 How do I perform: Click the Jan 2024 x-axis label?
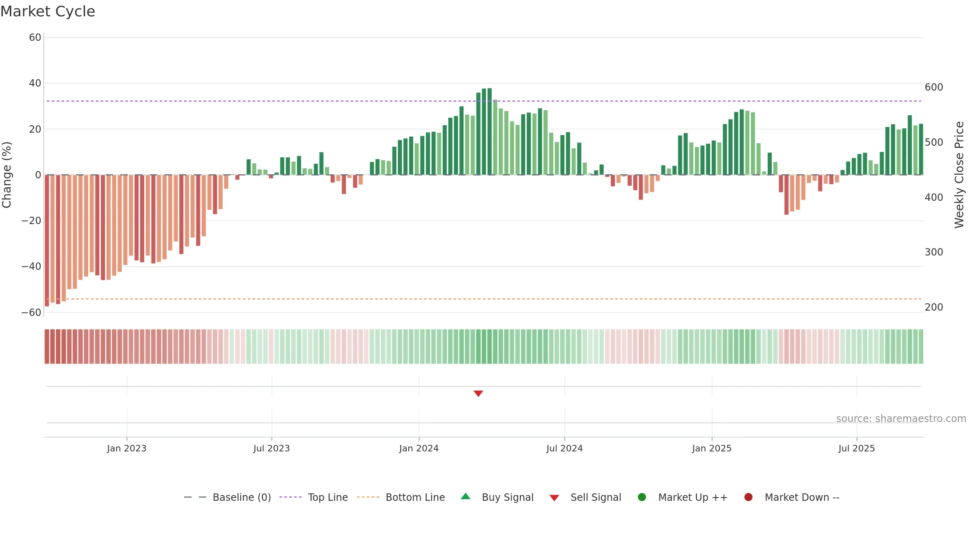pos(419,448)
